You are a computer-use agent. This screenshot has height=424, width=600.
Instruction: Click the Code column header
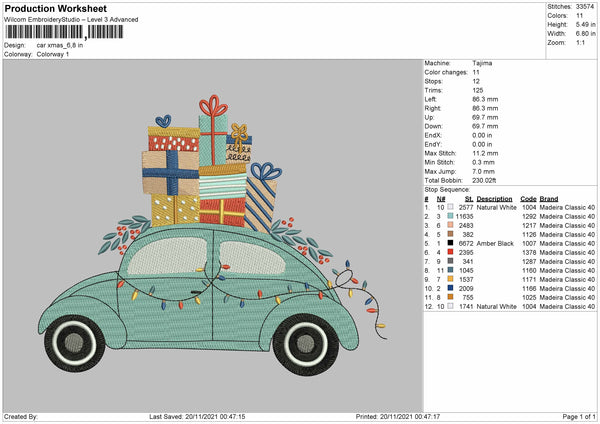click(528, 198)
